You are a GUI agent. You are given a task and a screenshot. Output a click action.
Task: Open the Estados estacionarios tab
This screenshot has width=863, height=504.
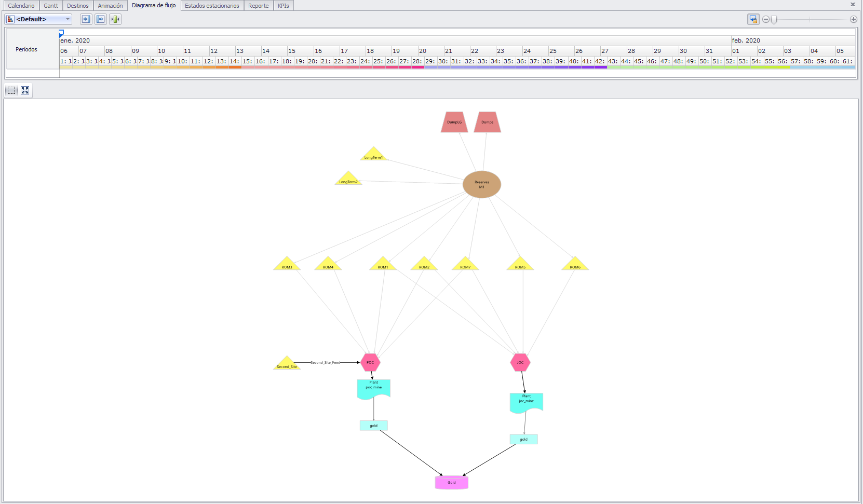click(212, 6)
